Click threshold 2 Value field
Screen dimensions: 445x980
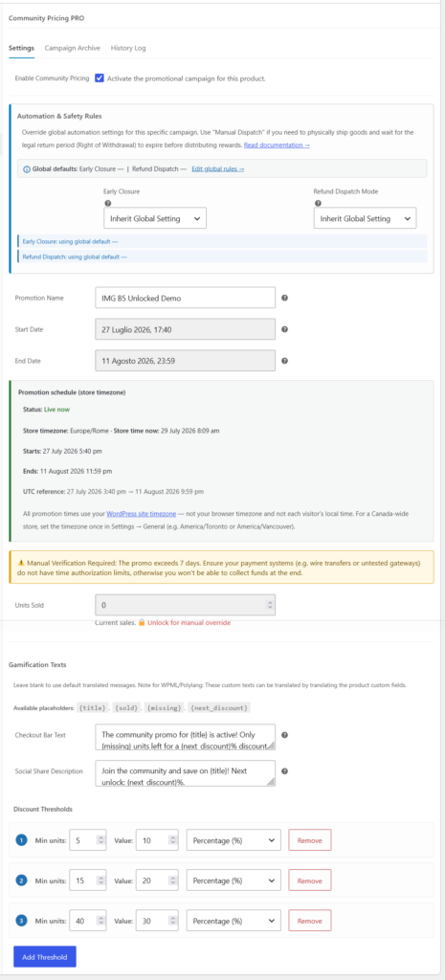pyautogui.click(x=157, y=880)
